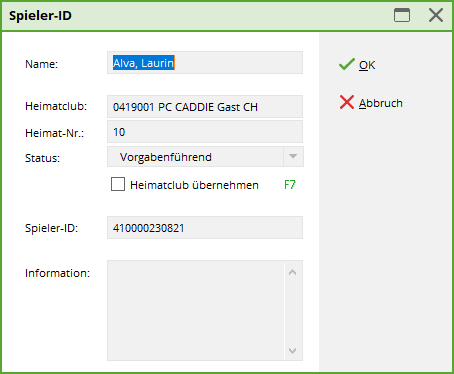Click into the Heimat-Nr. field
The width and height of the screenshot is (454, 374).
(205, 132)
